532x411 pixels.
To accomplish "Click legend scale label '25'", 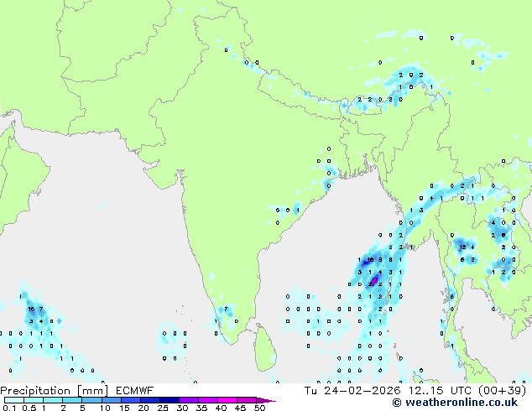I will (163, 408).
